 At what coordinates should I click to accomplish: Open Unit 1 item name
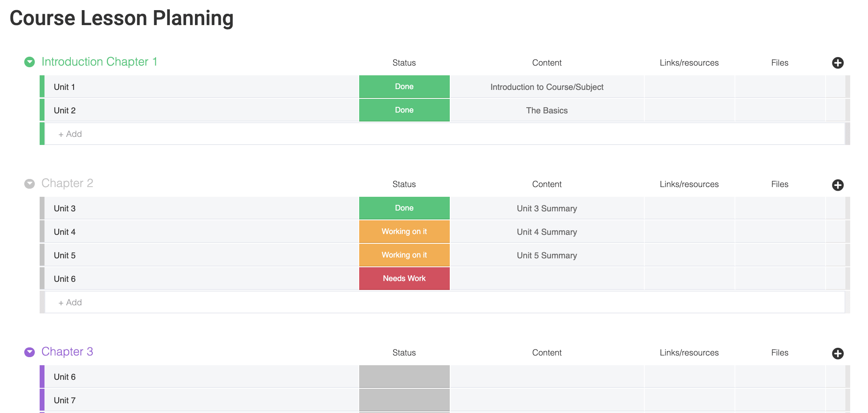pos(64,87)
